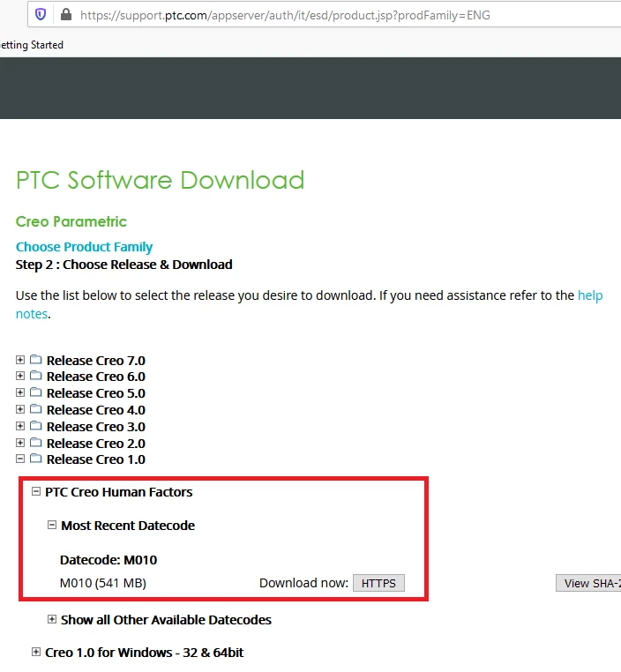Screen dimensions: 621x672
Task: Click folder icon beside Release Creo 4.0
Action: coord(36,409)
